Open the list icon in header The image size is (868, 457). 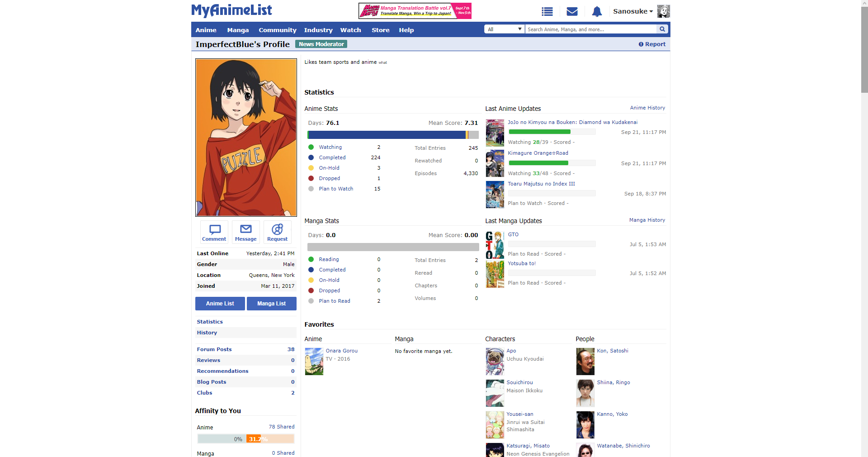pos(547,11)
